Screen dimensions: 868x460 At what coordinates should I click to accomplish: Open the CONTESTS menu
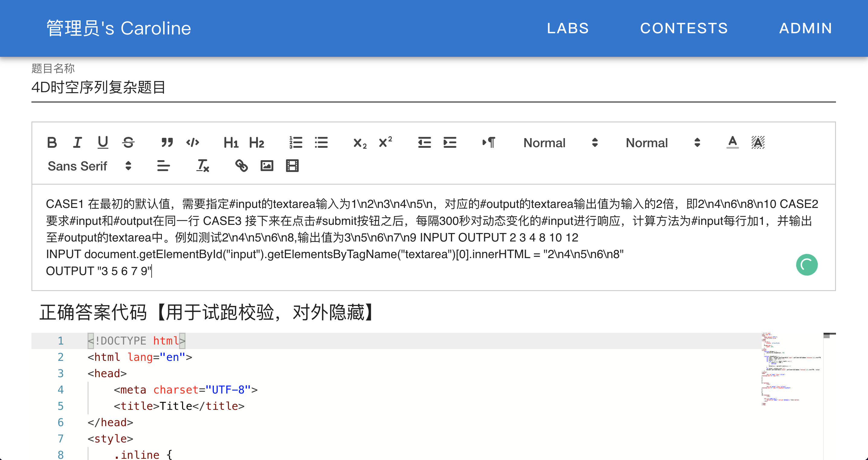[684, 28]
